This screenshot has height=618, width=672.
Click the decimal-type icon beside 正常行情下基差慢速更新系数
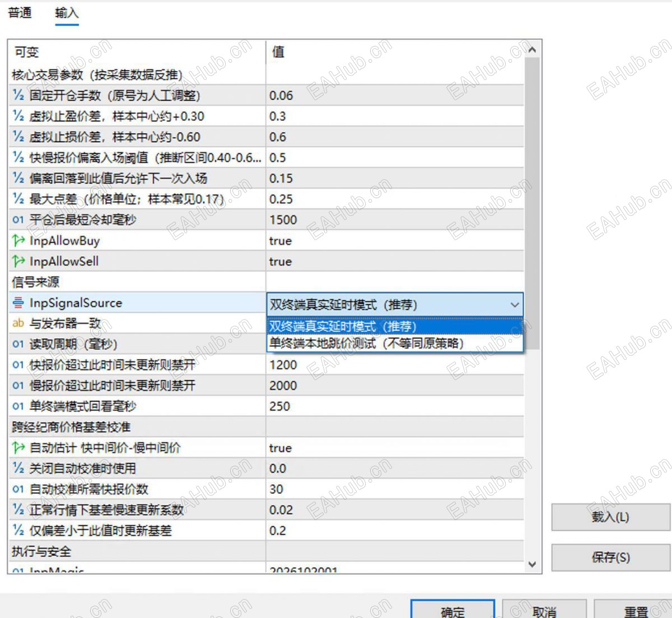pyautogui.click(x=18, y=510)
